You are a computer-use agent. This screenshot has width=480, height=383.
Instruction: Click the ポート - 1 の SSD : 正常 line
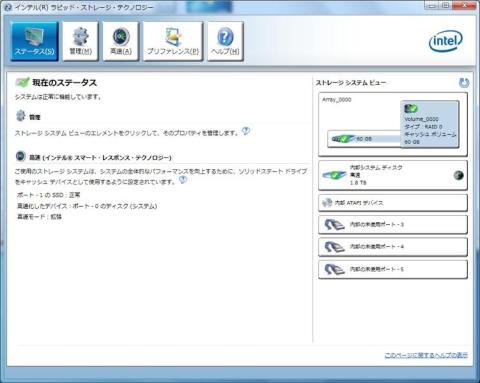click(49, 195)
